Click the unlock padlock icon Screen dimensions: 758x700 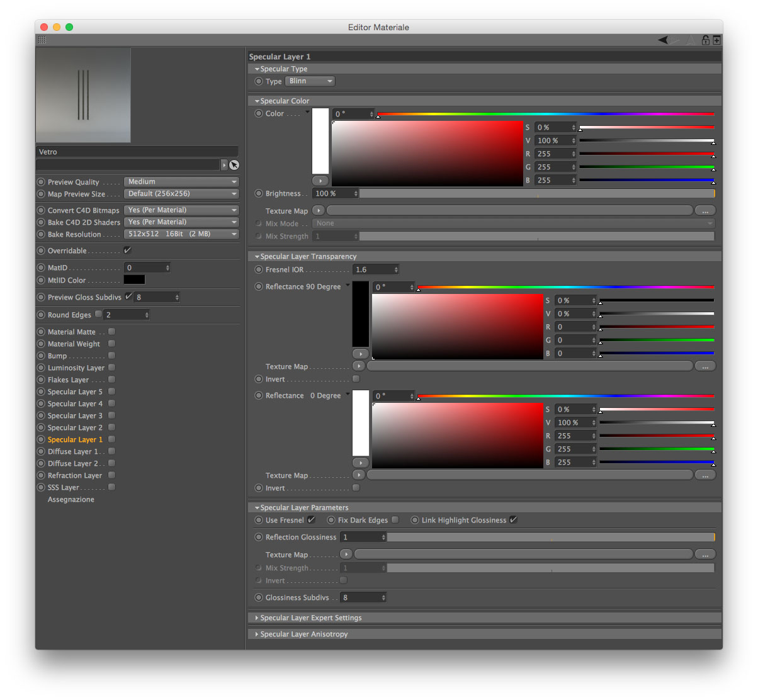click(706, 40)
